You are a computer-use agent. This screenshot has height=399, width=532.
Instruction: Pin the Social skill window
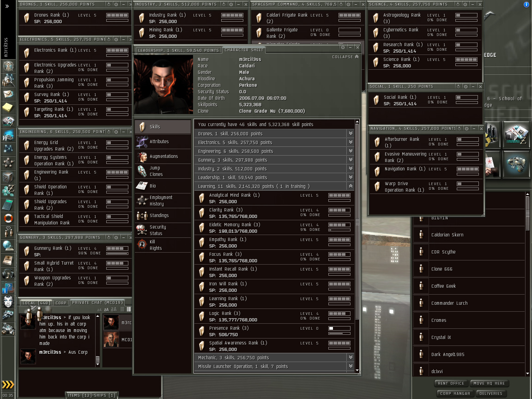[465, 86]
